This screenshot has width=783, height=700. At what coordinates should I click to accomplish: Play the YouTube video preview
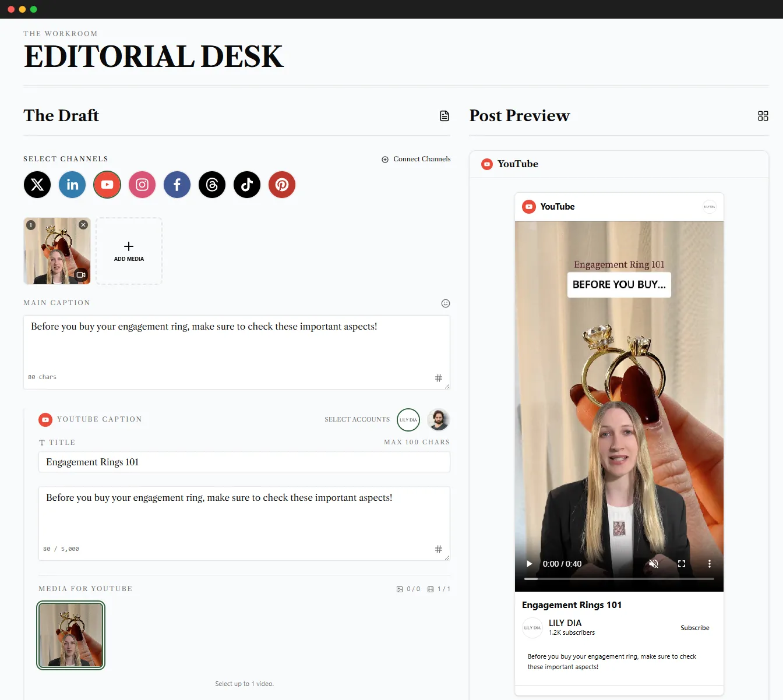pyautogui.click(x=528, y=564)
